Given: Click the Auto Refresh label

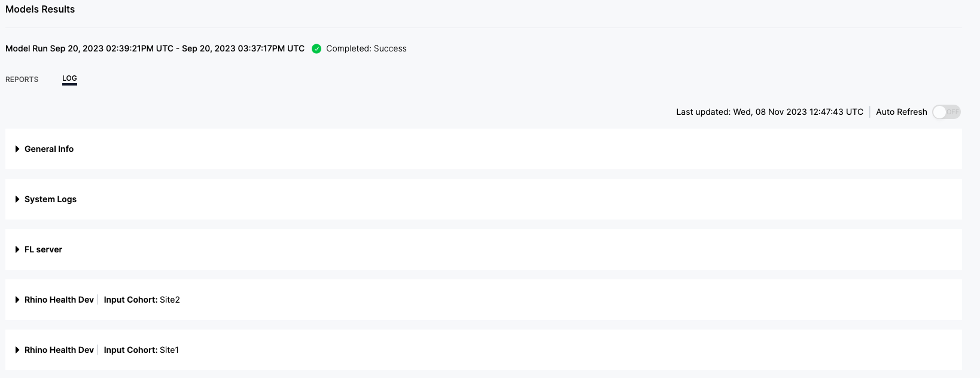Looking at the screenshot, I should (x=901, y=112).
